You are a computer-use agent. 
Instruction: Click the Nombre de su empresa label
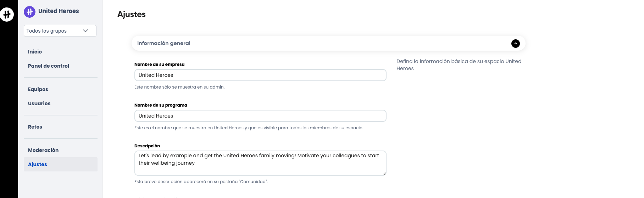click(x=160, y=64)
